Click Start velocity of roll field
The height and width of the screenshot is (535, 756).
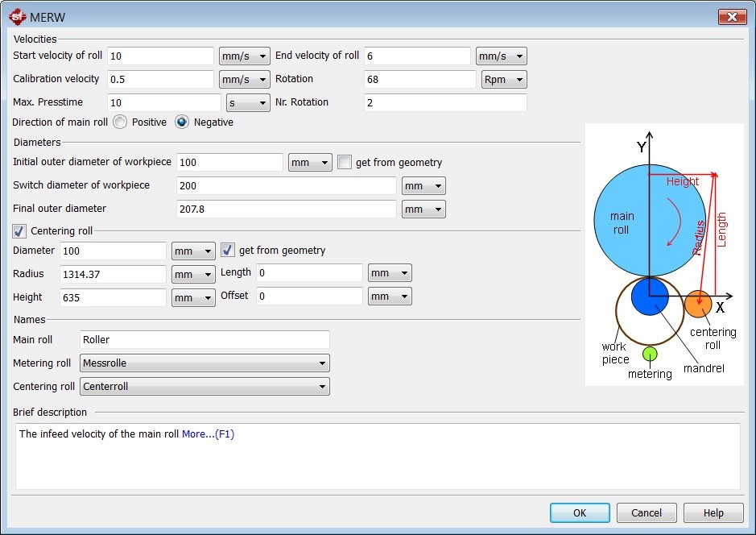click(160, 56)
